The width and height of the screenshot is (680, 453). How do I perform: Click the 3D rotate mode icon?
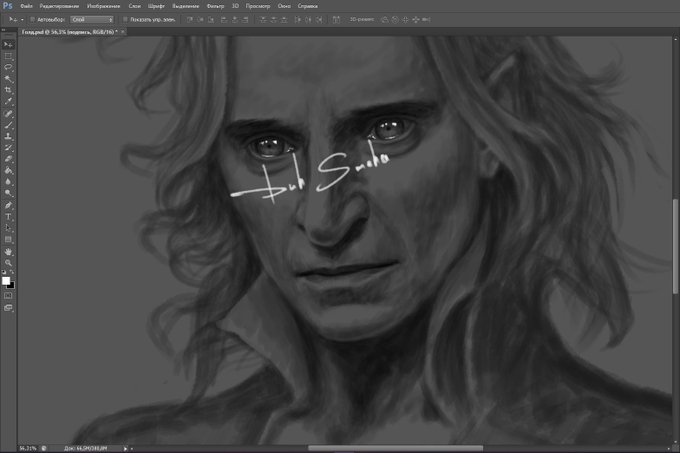tap(385, 20)
